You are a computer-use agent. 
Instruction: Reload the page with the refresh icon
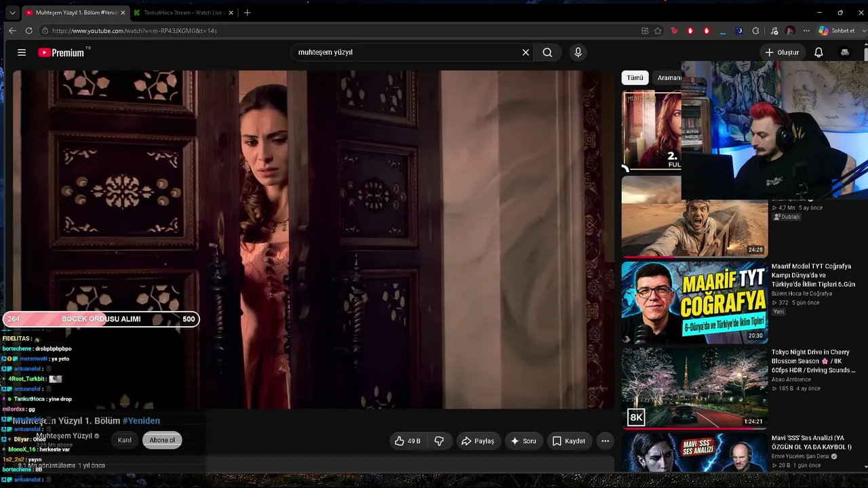click(x=28, y=30)
